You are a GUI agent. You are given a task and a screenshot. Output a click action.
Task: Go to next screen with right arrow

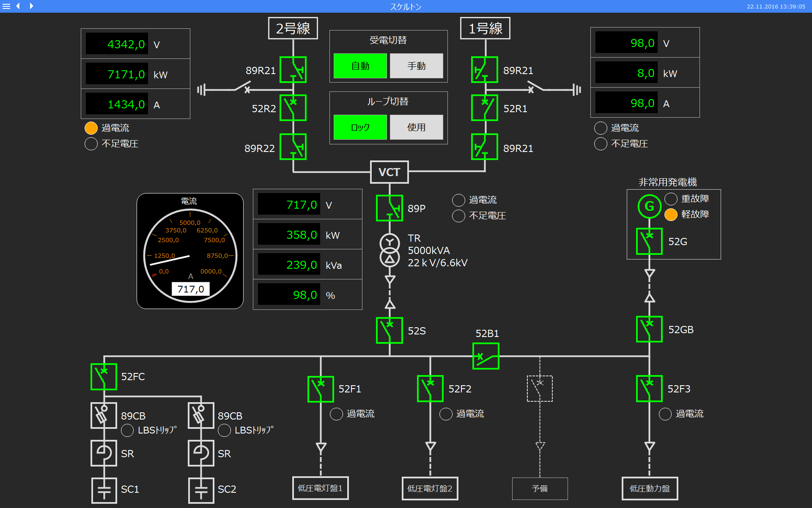31,6
